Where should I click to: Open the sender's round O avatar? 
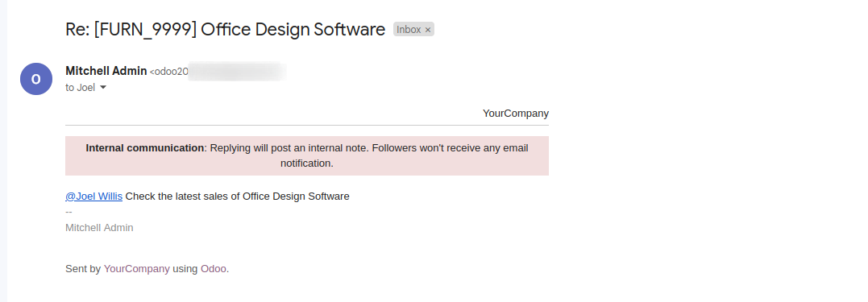point(36,79)
